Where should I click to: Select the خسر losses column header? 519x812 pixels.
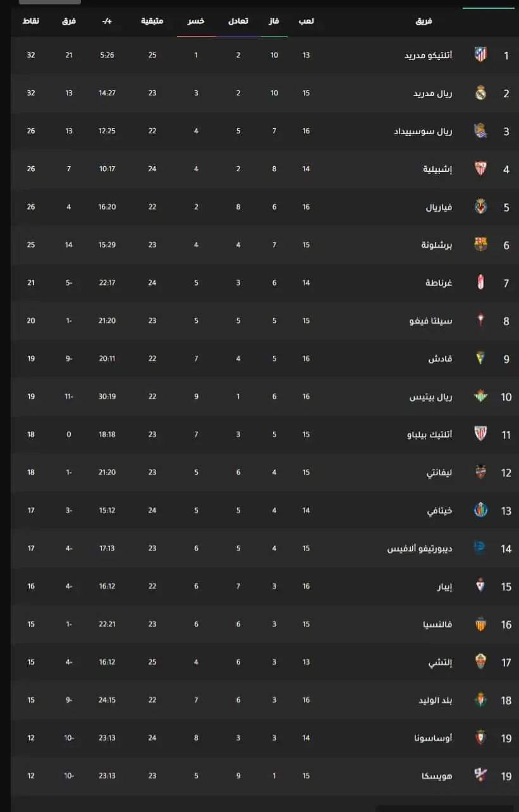196,21
